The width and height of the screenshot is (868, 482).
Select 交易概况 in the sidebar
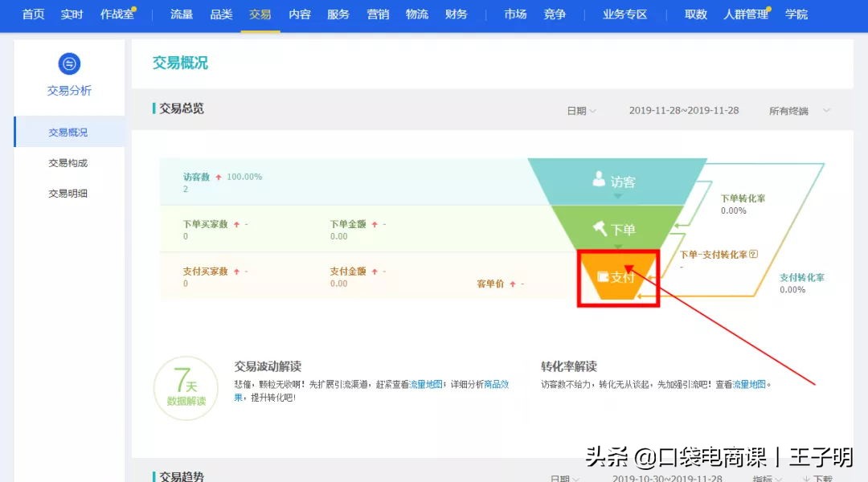(69, 132)
